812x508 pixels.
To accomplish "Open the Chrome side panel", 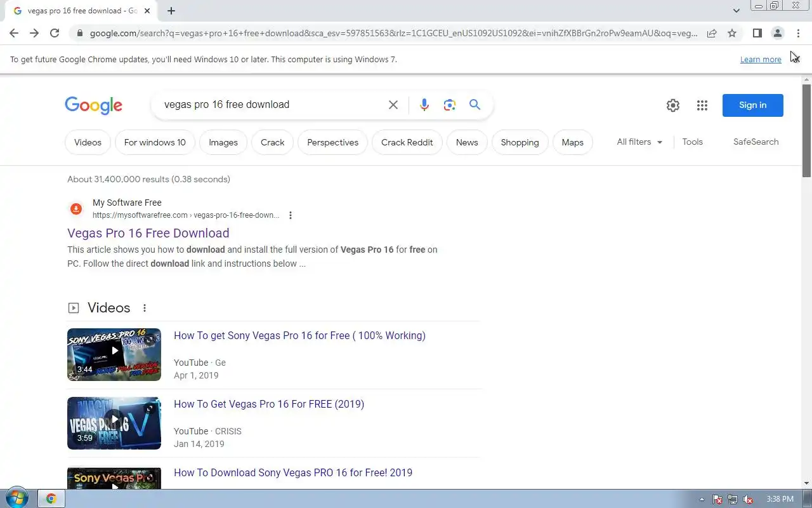I will tap(757, 33).
